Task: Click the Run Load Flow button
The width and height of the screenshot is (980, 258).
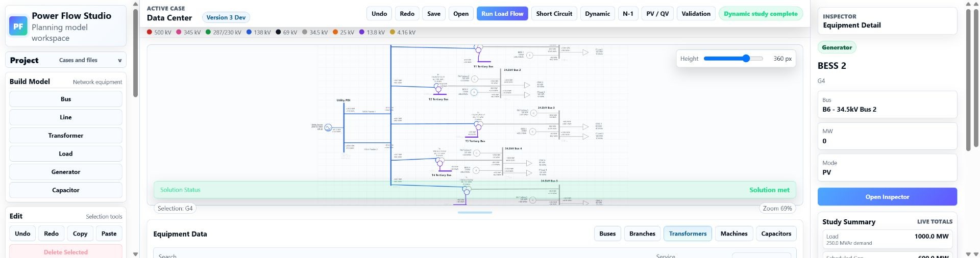Action: [502, 14]
